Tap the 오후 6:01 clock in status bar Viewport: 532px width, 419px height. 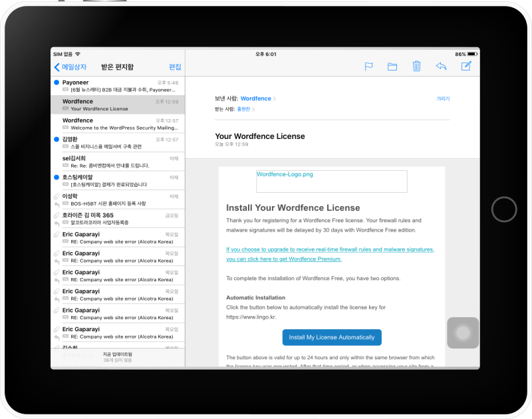[266, 54]
